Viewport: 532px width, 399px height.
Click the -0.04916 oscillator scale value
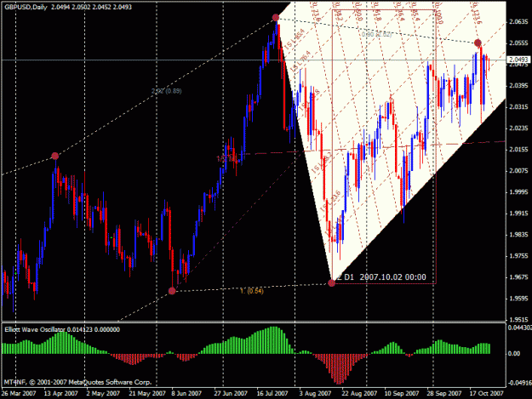click(x=519, y=383)
